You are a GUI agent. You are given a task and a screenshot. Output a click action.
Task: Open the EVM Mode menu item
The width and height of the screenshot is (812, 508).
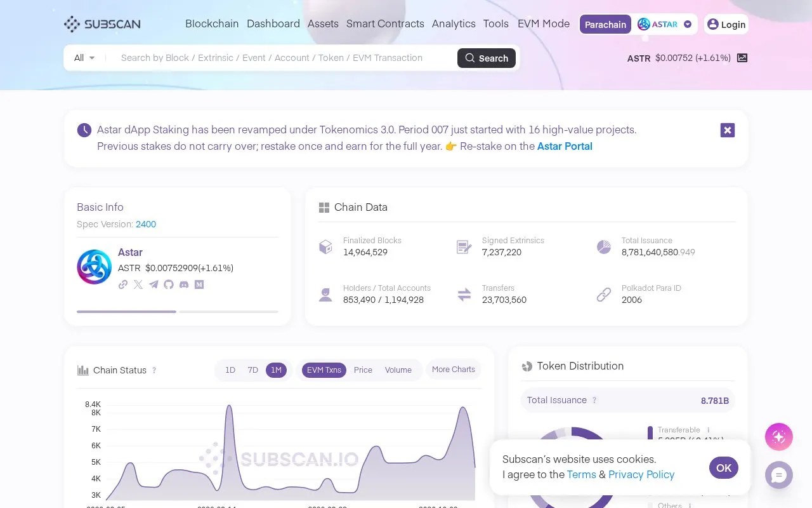544,23
